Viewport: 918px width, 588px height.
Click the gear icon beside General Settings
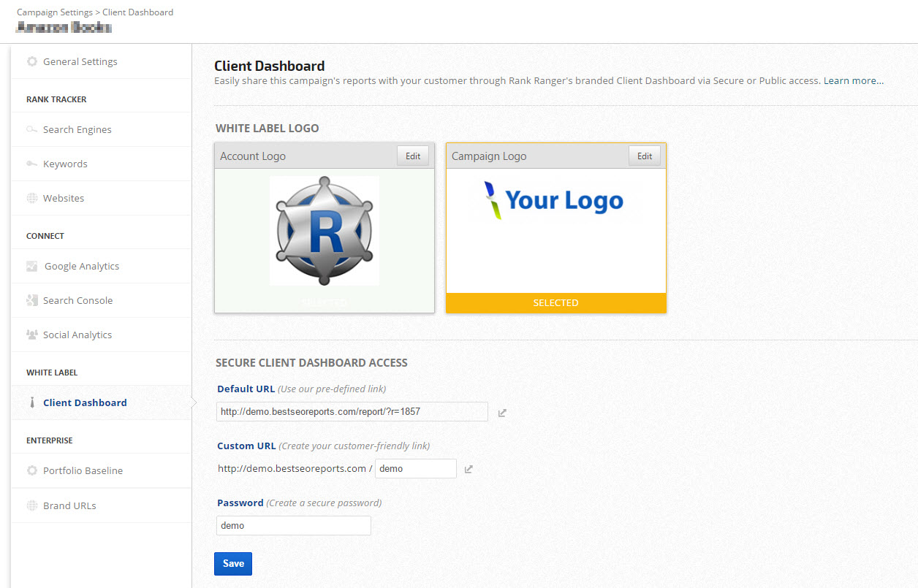(x=32, y=62)
